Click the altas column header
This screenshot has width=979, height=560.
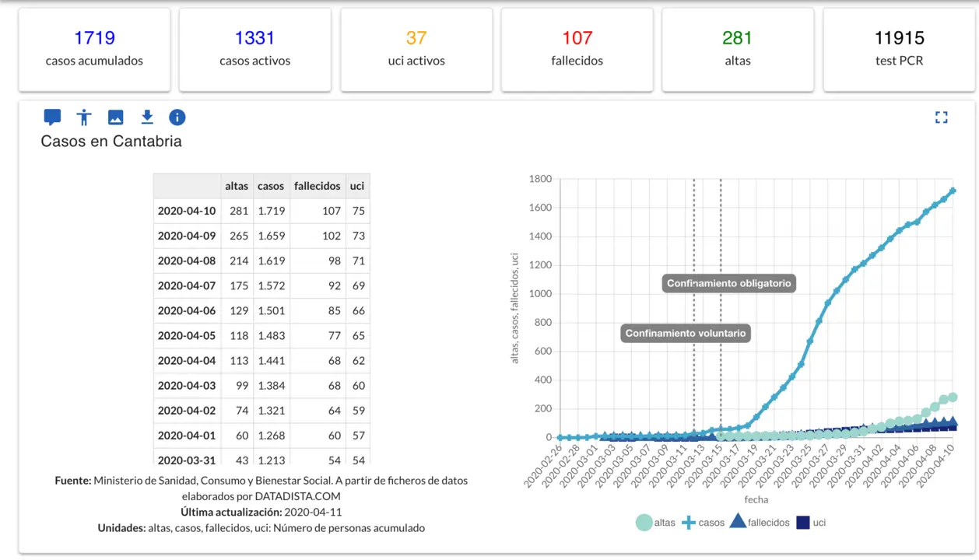click(237, 186)
